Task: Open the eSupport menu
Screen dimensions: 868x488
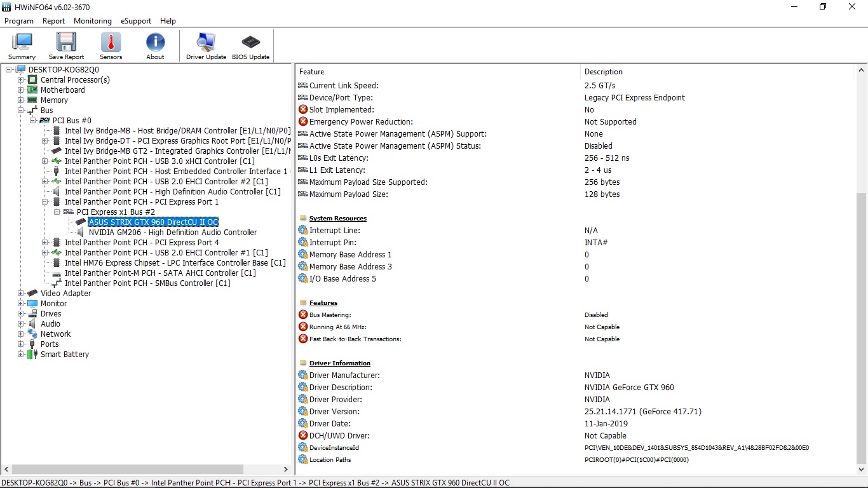Action: point(136,21)
